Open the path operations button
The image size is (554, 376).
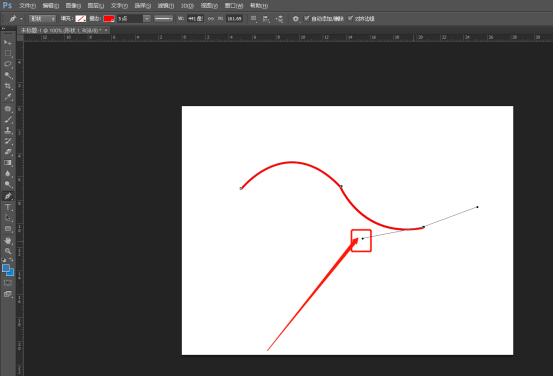(254, 18)
